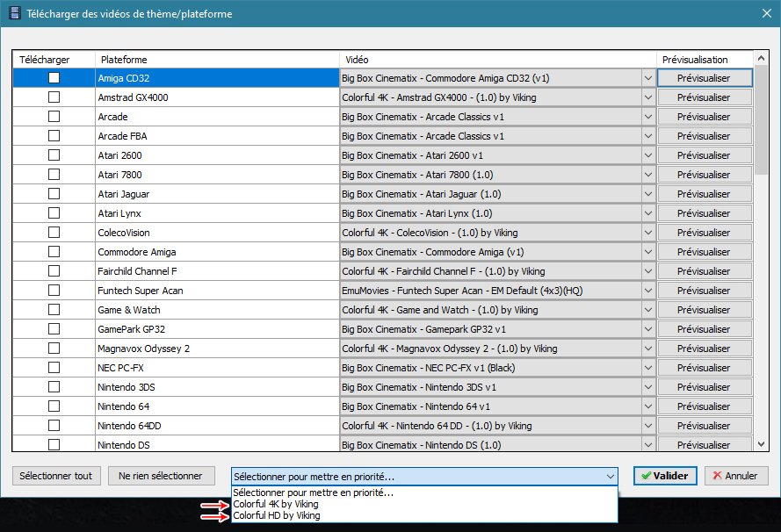Pick 'Sélectionner pour mettre en priorité…' list entry
The image size is (781, 532).
(x=424, y=492)
